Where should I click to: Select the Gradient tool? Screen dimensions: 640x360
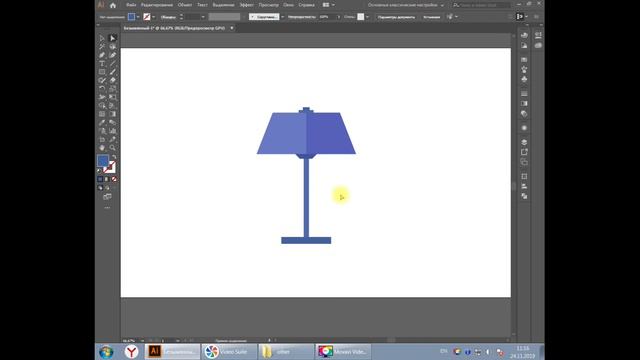[x=113, y=114]
